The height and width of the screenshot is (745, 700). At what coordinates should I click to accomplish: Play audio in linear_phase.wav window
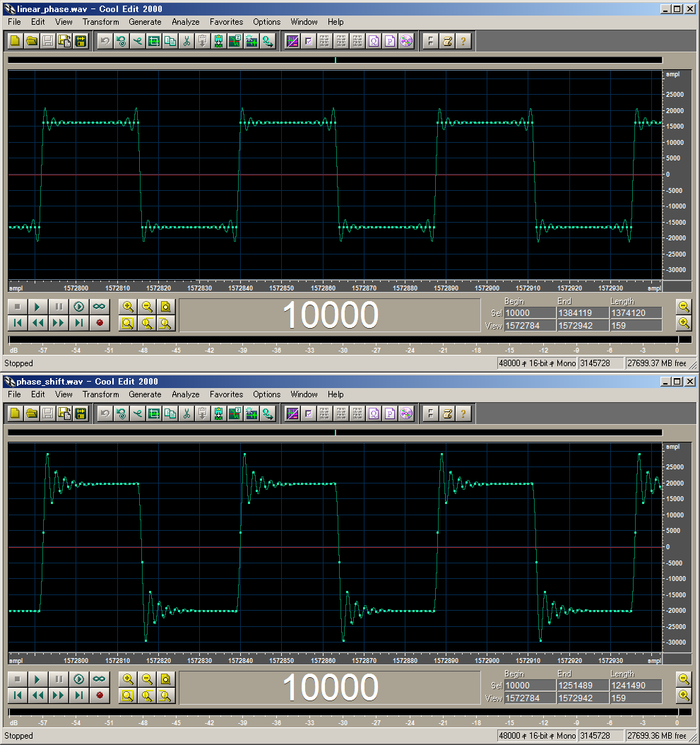pyautogui.click(x=37, y=307)
